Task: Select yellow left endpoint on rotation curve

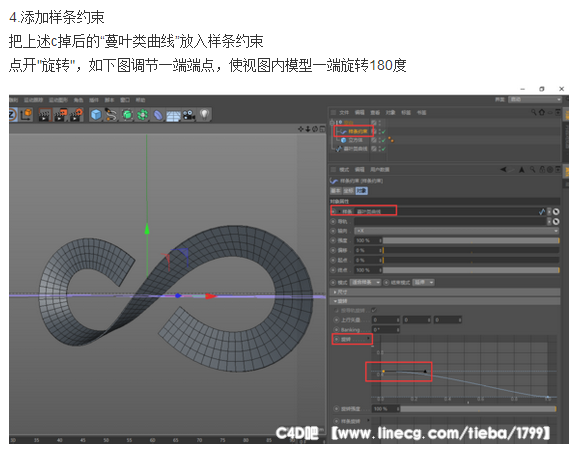Action: (383, 371)
